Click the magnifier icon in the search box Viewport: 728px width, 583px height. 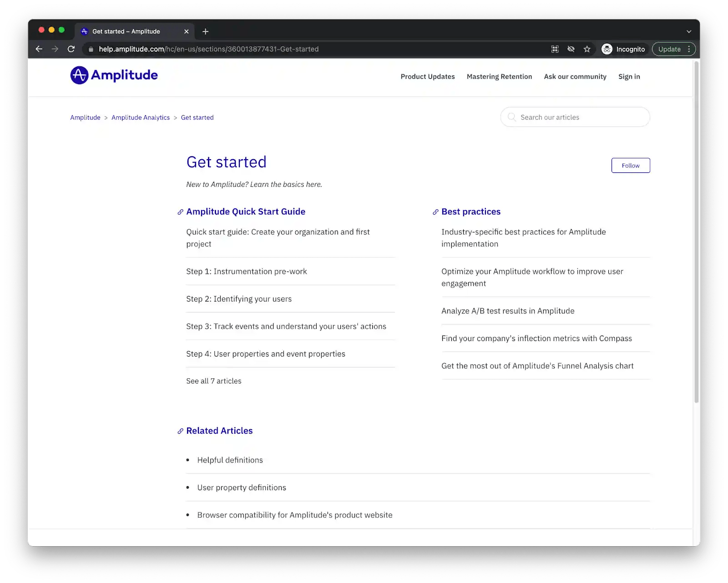pyautogui.click(x=512, y=117)
